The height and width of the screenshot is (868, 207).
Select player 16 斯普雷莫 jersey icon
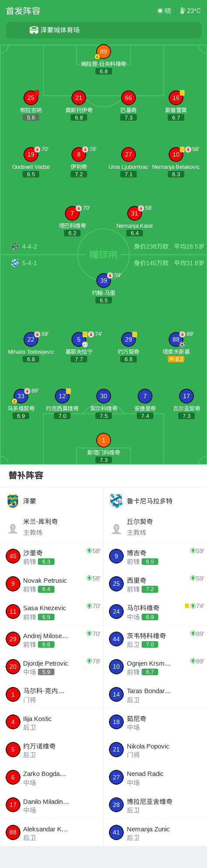click(176, 98)
